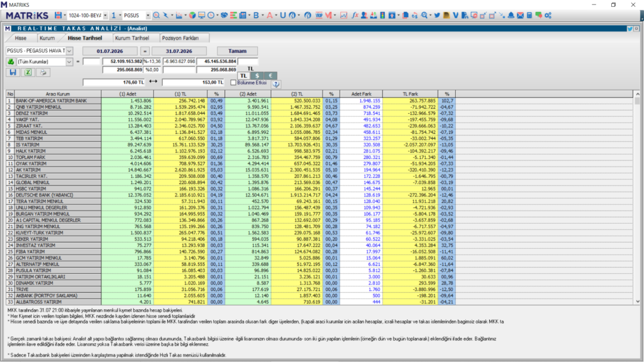The image size is (644, 362).
Task: Switch to the Kurum tab
Action: point(47,38)
